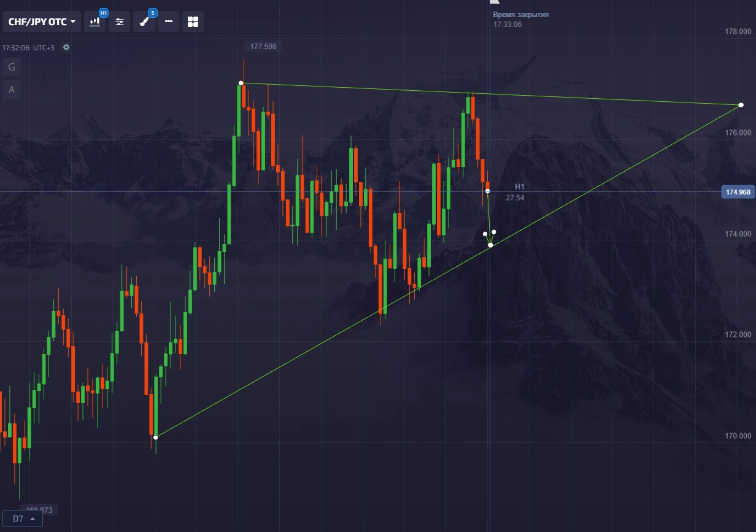Open the multi-chart grid layout selector
This screenshot has width=756, height=532.
pos(193,21)
